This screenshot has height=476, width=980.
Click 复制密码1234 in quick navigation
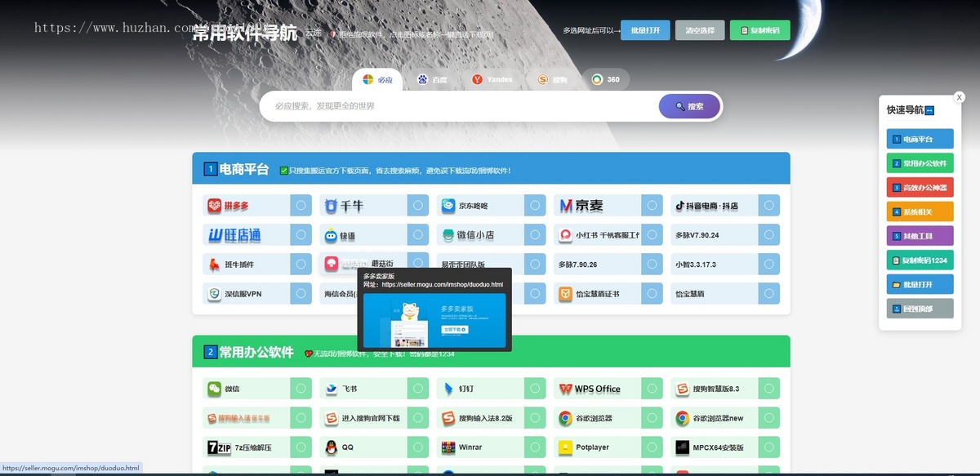click(920, 260)
